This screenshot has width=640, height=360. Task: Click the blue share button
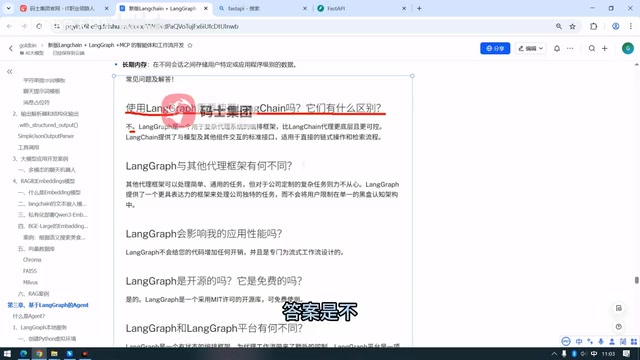tap(495, 48)
